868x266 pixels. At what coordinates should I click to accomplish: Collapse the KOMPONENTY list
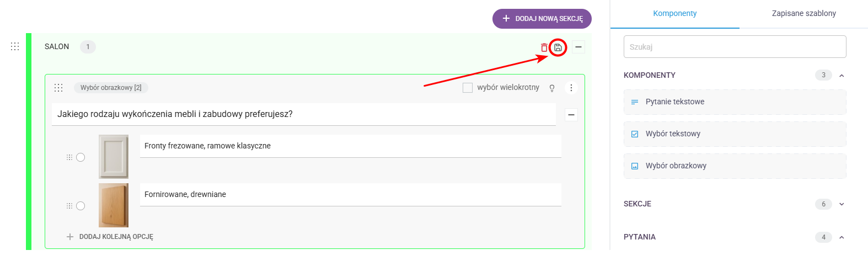coord(842,76)
